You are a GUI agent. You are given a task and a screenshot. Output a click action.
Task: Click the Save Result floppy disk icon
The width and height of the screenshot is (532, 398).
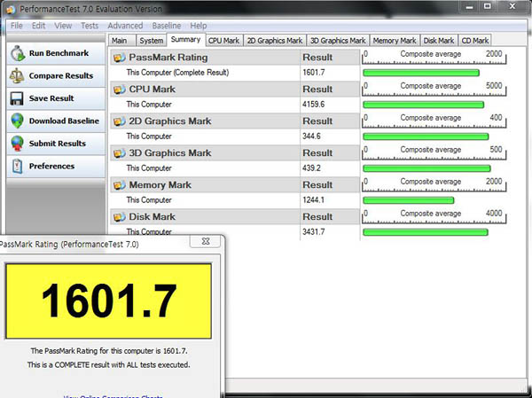click(17, 98)
